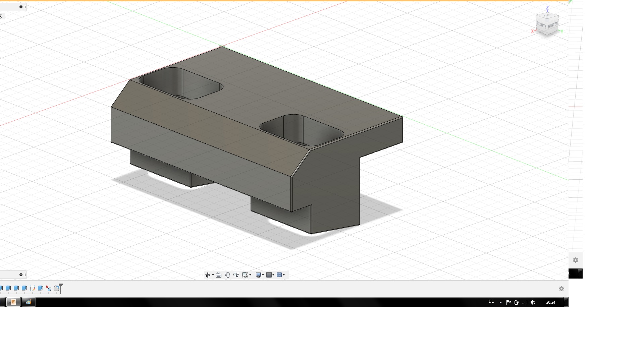The height and width of the screenshot is (362, 644).
Task: Click the RECHTS face of ViewCube
Action: pos(541,24)
